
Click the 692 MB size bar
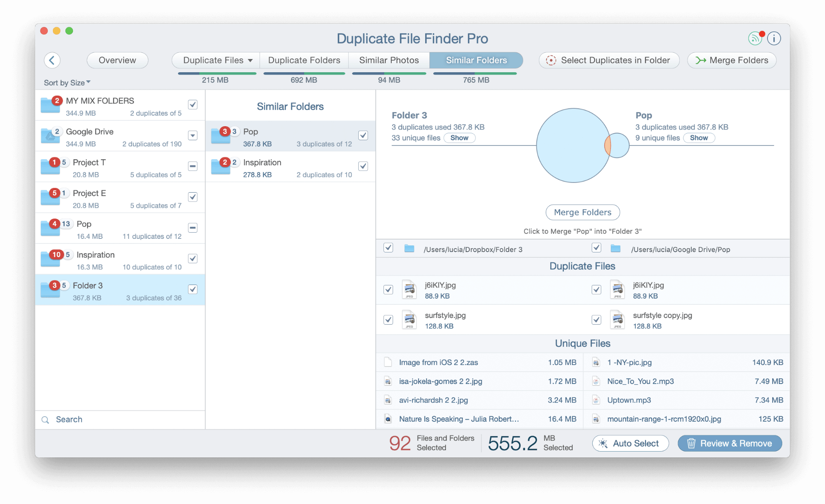[304, 73]
